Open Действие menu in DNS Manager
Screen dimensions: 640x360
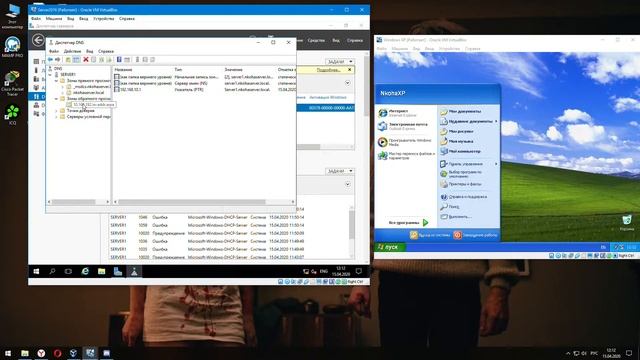point(72,51)
